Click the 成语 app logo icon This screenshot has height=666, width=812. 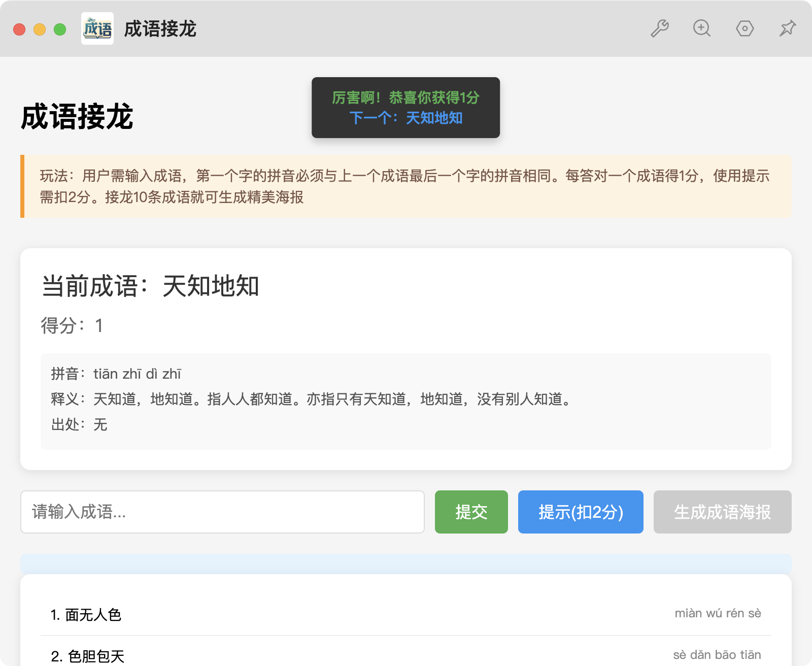click(97, 28)
